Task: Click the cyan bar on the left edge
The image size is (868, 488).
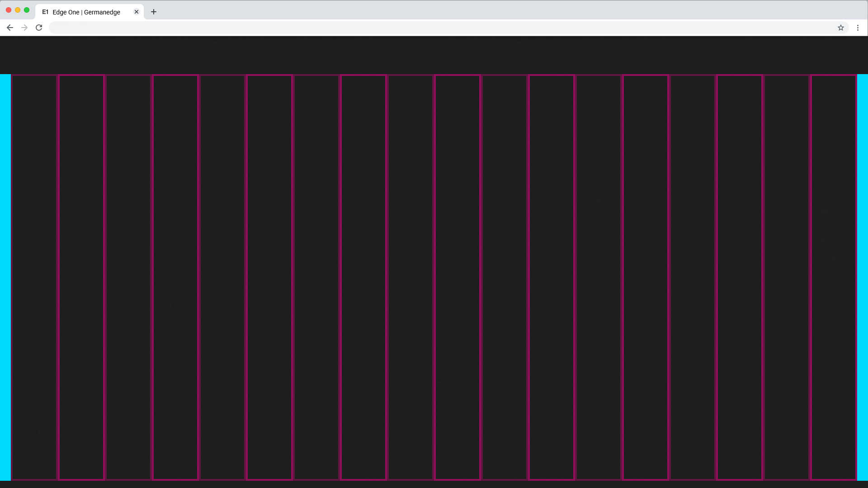Action: pos(5,277)
